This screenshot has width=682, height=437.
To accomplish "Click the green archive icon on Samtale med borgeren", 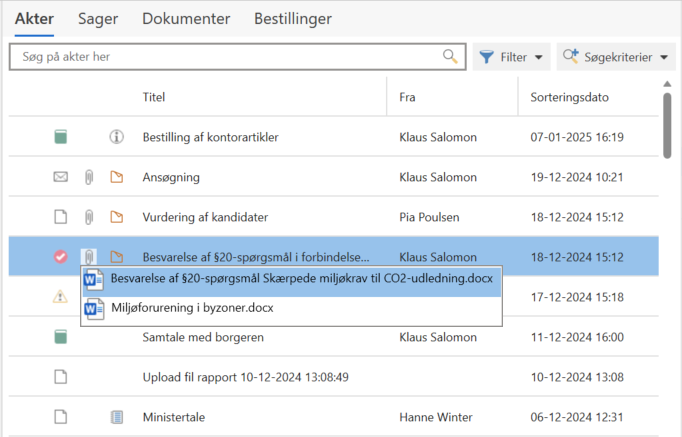I will (61, 337).
